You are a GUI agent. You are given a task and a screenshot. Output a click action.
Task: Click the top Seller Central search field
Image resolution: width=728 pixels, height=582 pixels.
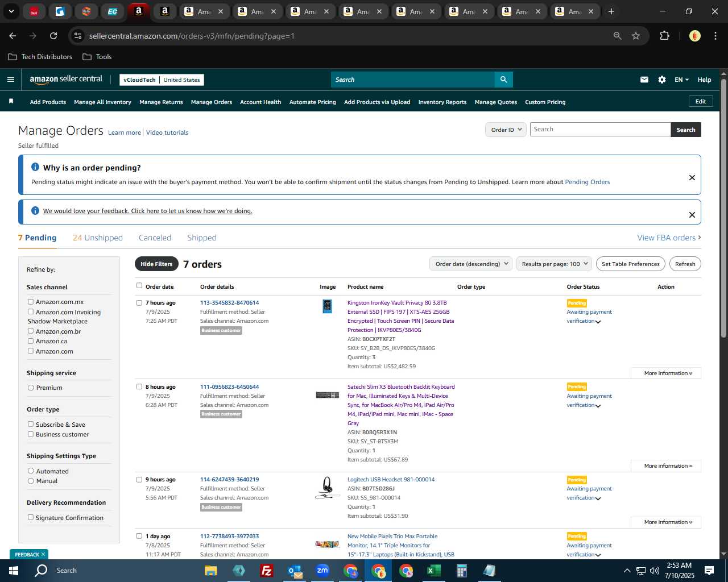coord(412,80)
